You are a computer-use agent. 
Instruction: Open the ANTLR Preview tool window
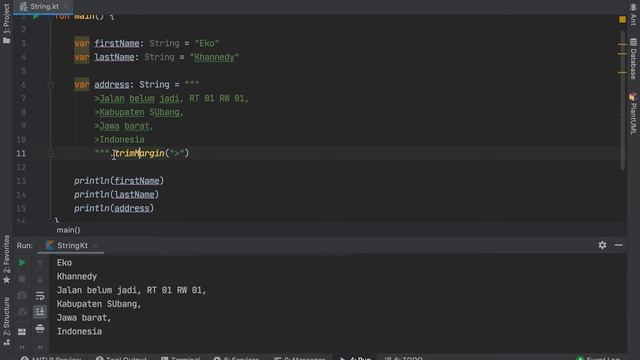[51, 358]
